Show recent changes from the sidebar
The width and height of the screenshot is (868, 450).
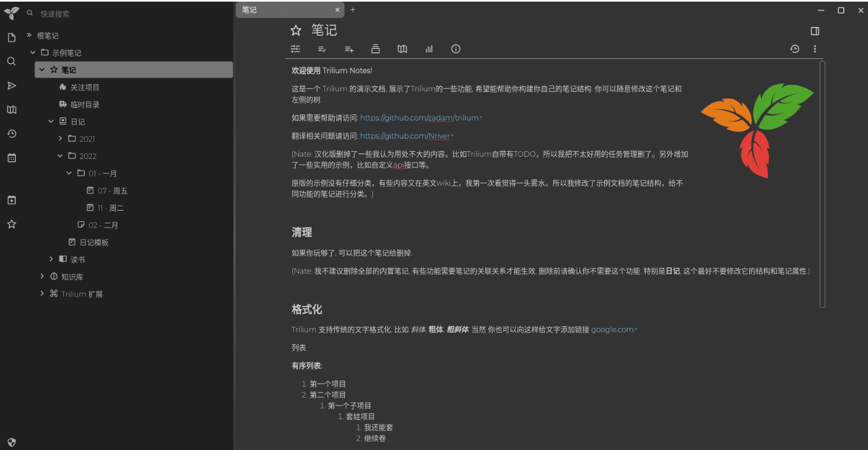pos(12,134)
